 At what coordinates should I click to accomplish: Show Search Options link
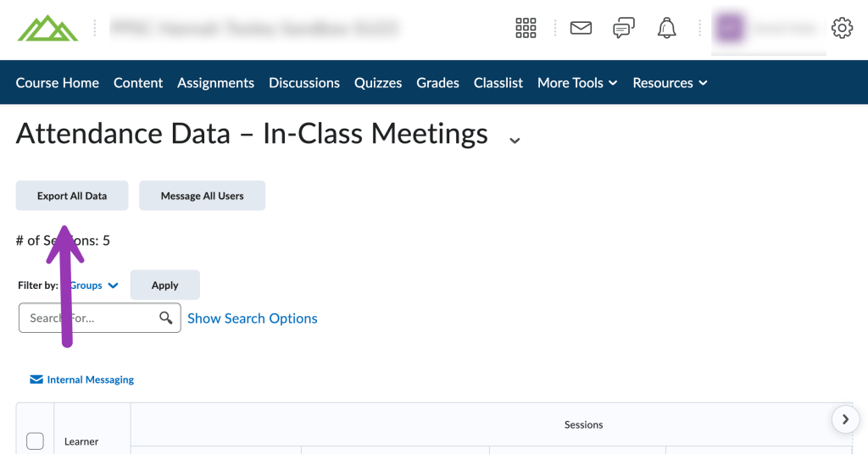pos(253,318)
